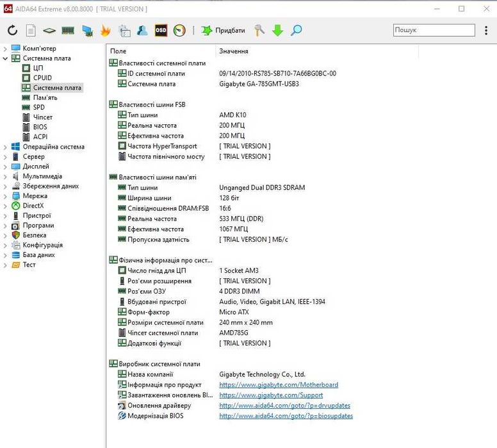Click the Поле column header
This screenshot has width=497, height=448.
pyautogui.click(x=161, y=51)
